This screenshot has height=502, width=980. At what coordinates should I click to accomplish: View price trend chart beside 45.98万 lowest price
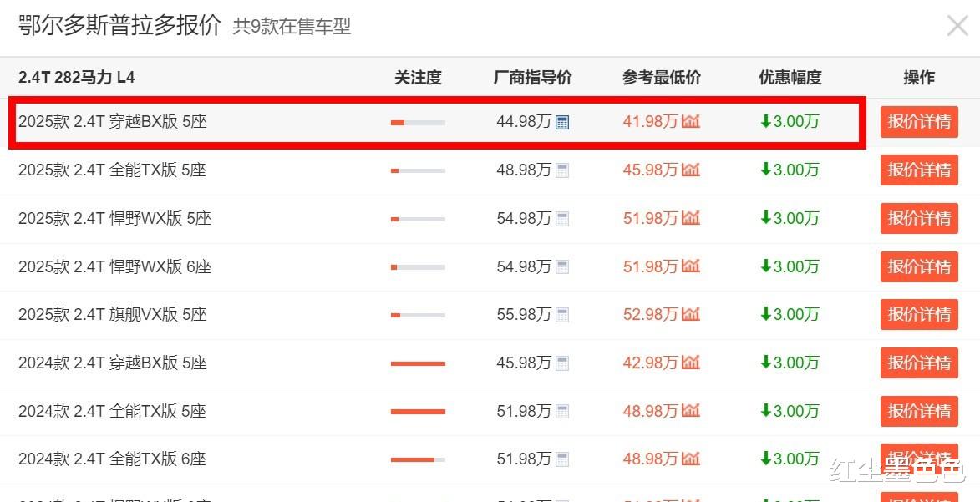691,170
